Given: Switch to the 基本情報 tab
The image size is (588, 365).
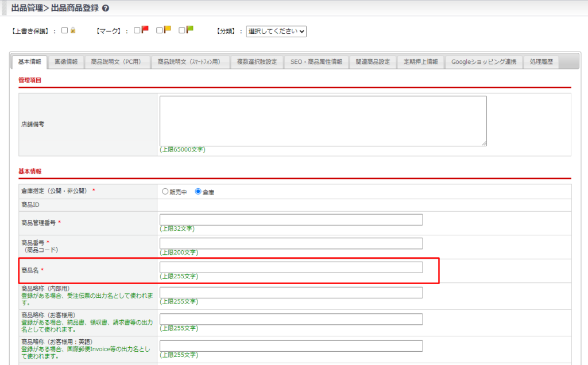Looking at the screenshot, I should (x=30, y=62).
